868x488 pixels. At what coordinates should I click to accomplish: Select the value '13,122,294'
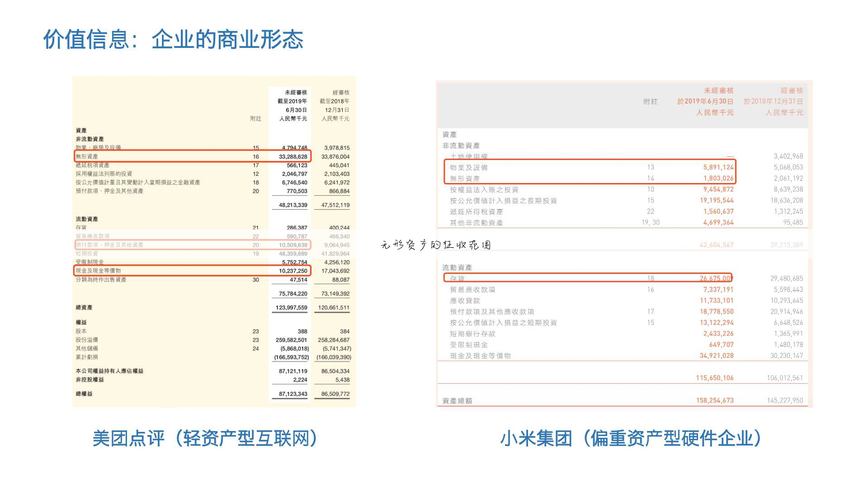click(717, 323)
